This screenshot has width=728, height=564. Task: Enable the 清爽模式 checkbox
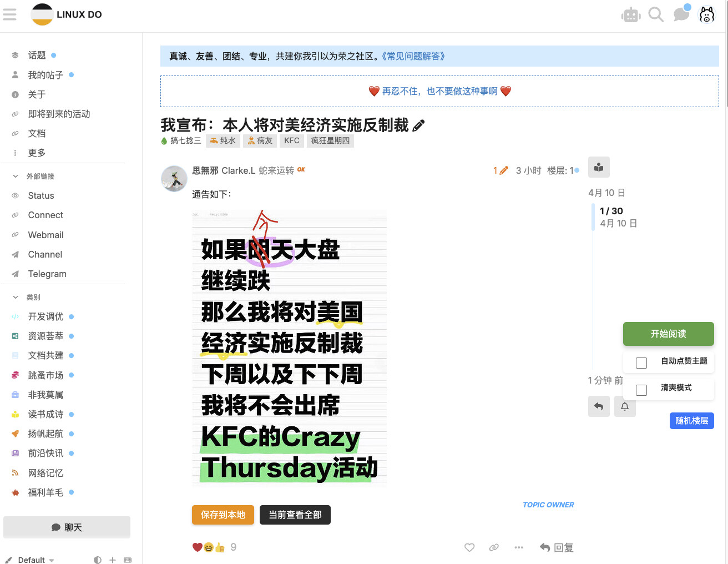click(x=641, y=390)
